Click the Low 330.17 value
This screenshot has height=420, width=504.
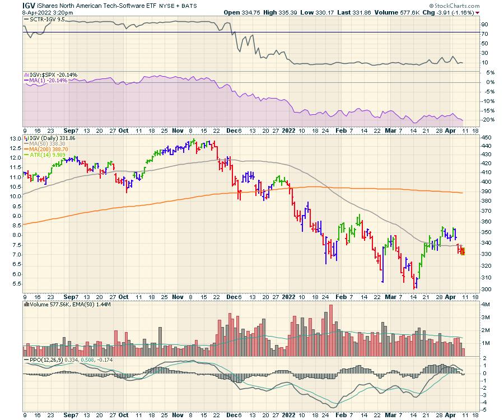[x=317, y=12]
